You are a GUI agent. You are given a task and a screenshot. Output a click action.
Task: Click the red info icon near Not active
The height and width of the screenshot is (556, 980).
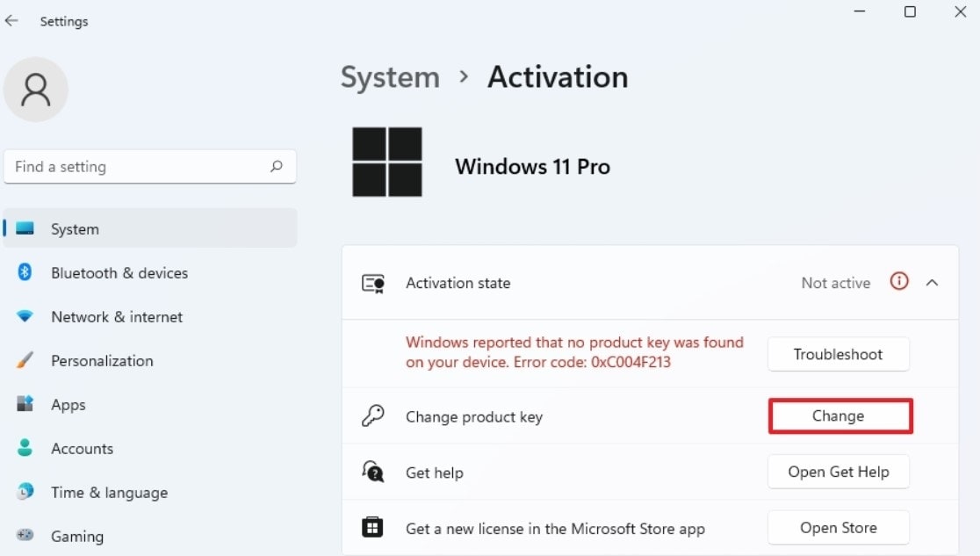point(898,282)
